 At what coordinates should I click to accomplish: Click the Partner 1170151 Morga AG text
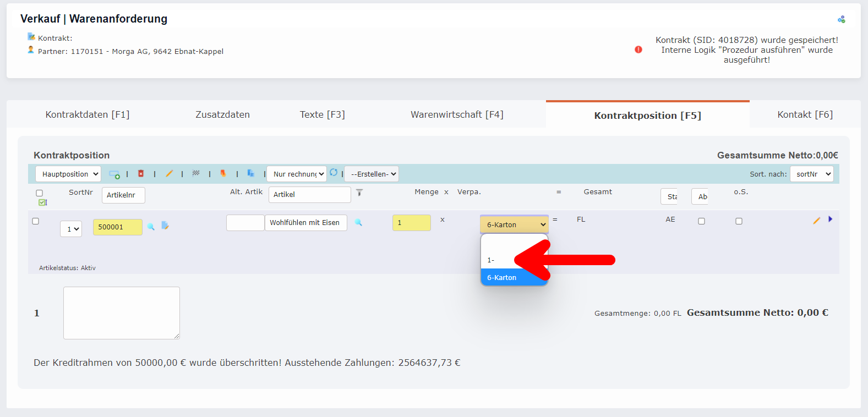(130, 51)
